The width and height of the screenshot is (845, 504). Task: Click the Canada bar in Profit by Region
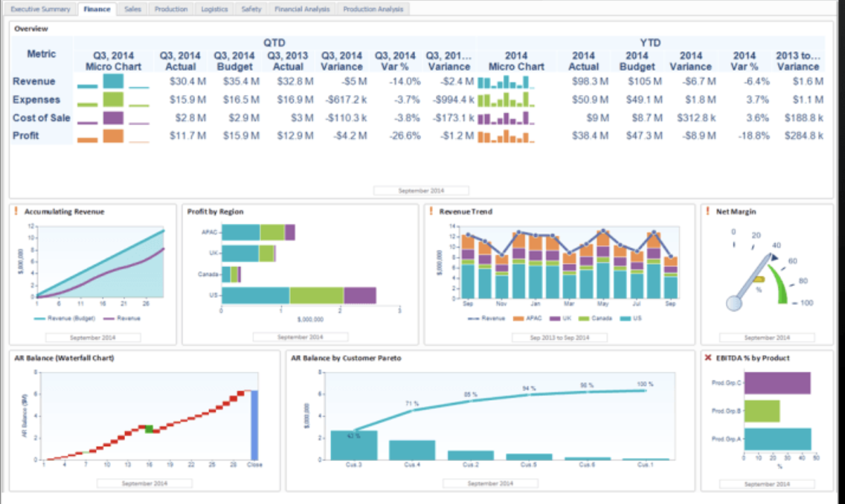[232, 274]
